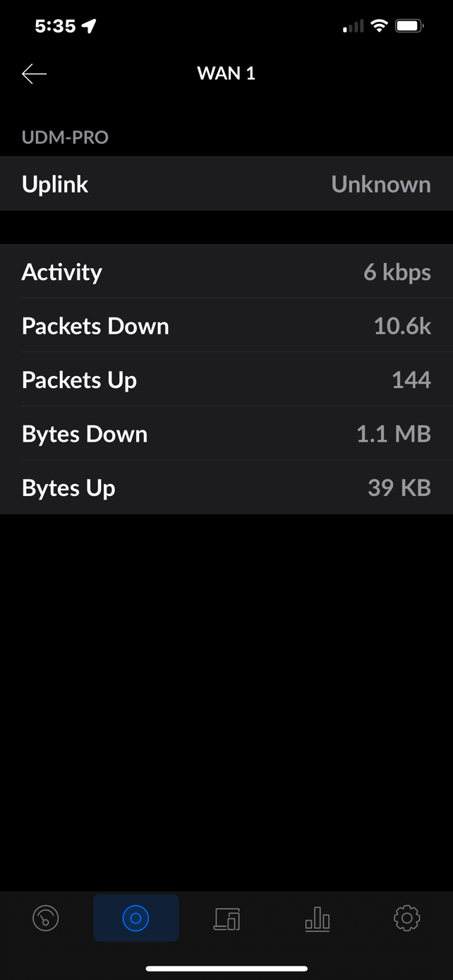Open the Statistics bar chart tab
The width and height of the screenshot is (453, 980).
(317, 919)
